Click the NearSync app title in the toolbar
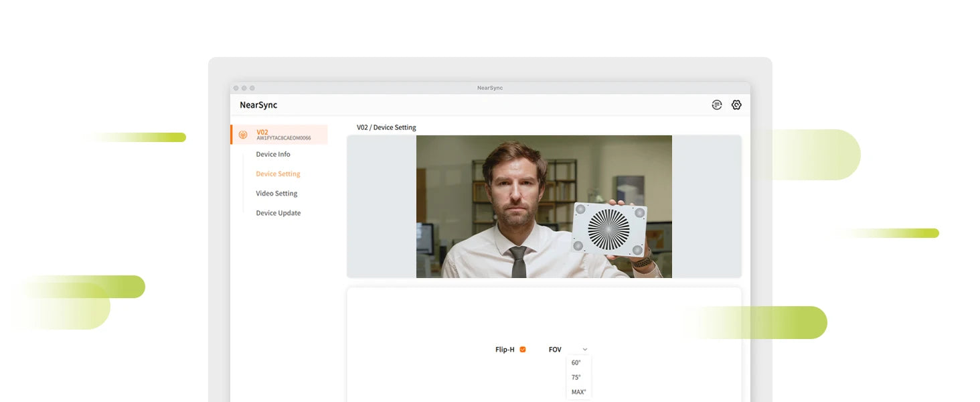This screenshot has height=402, width=980. pos(259,105)
